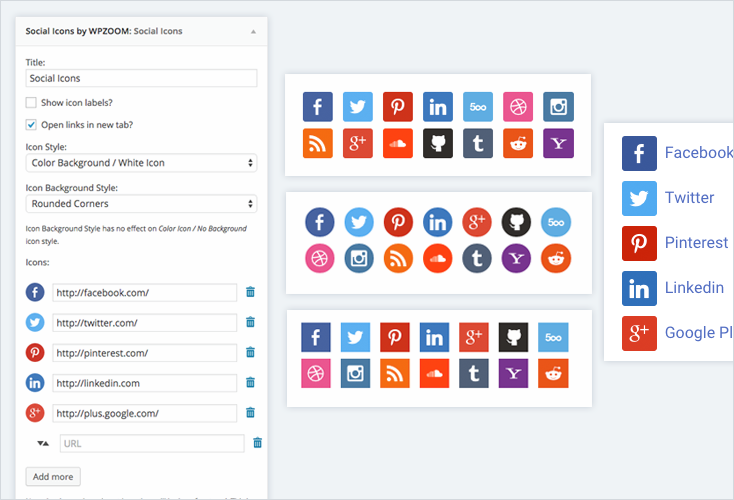Viewport: 734px width, 500px height.
Task: Delete the plus.google.com row with its trash icon
Action: [250, 412]
